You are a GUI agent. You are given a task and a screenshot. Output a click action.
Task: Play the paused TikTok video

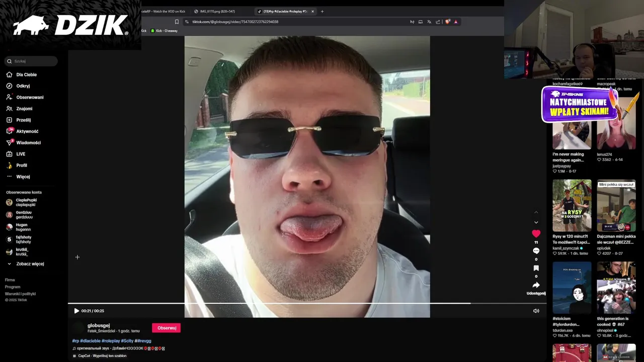pos(76,311)
